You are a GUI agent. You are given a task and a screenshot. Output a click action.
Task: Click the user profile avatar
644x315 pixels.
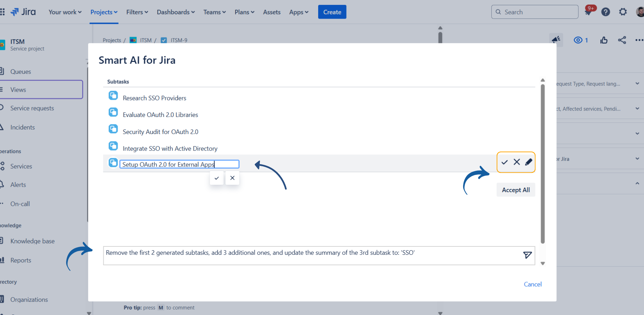pos(640,12)
